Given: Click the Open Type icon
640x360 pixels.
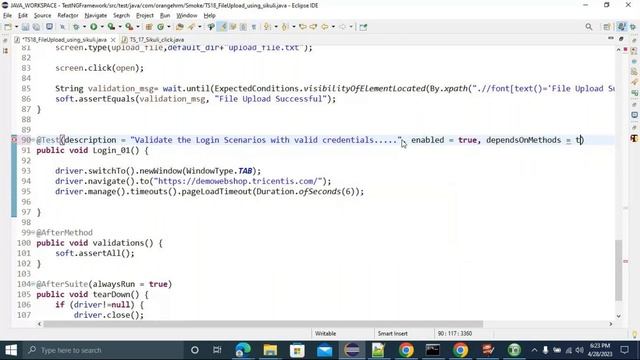Looking at the screenshot, I should (180, 27).
